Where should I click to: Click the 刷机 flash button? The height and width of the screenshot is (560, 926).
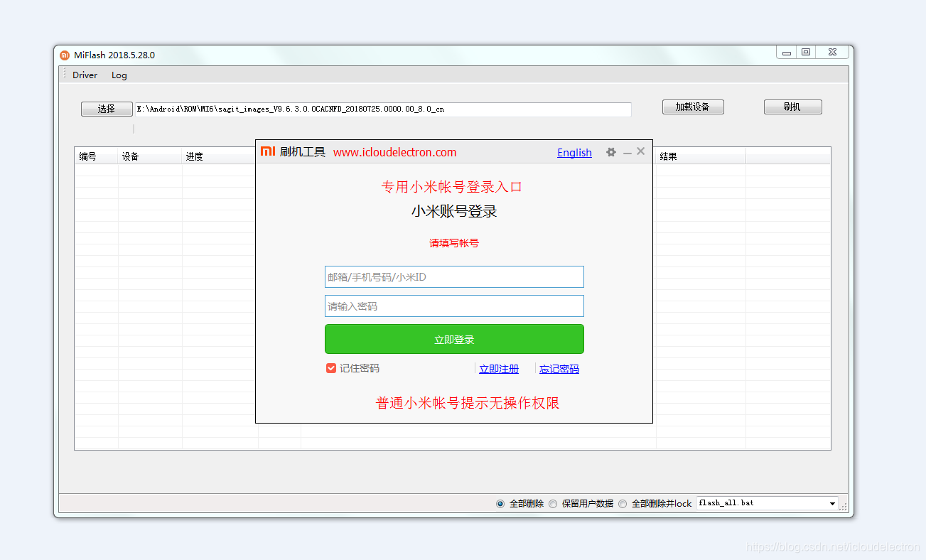coord(793,107)
